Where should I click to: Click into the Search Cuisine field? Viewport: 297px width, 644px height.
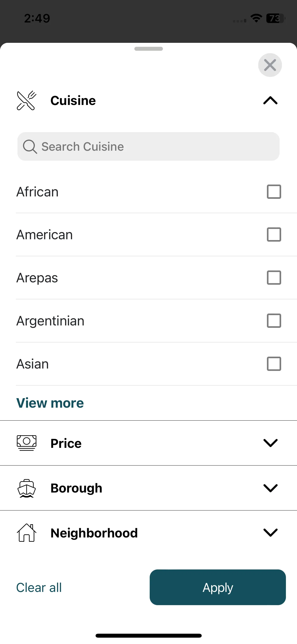pos(148,146)
